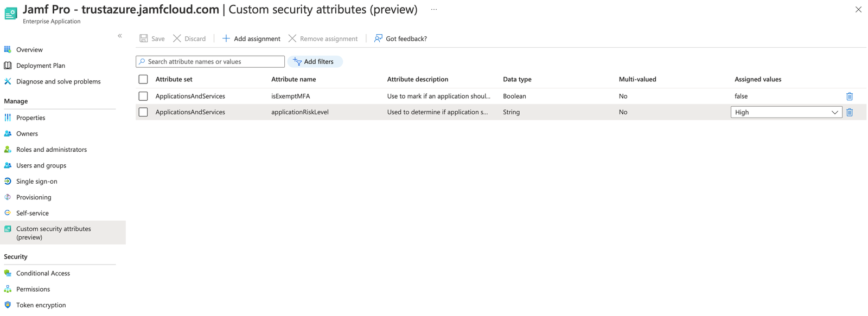The width and height of the screenshot is (868, 316).
Task: Click Add assignment
Action: point(251,38)
